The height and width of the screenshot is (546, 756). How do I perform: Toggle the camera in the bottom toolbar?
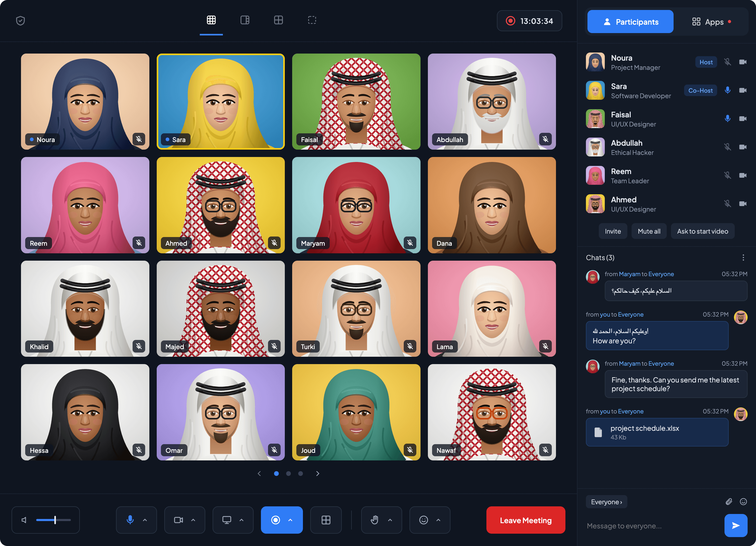coord(179,520)
